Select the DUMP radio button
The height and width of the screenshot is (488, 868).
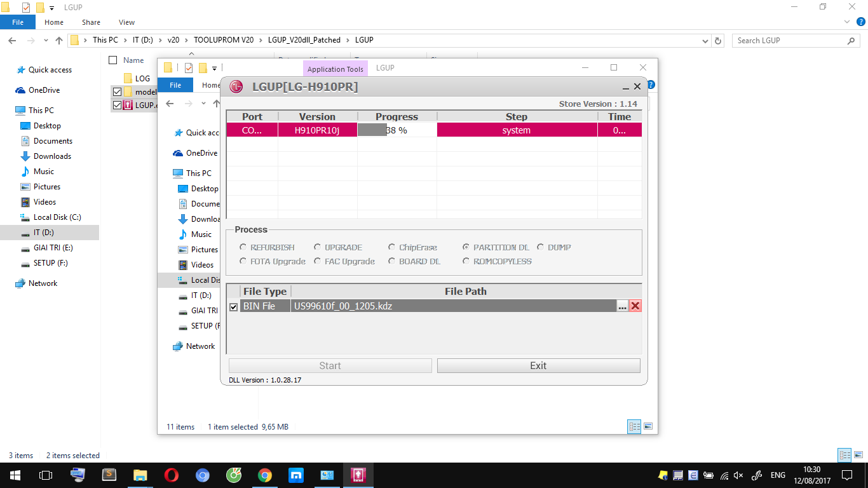point(541,247)
